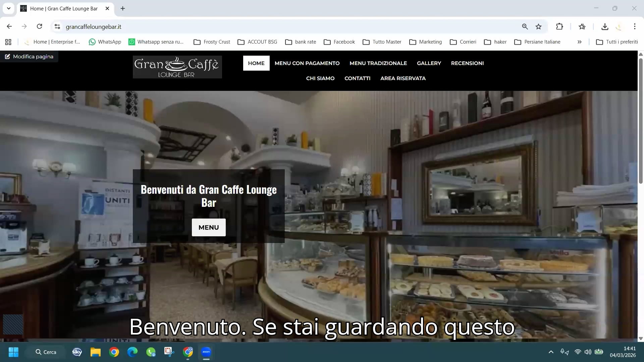Open the downloads icon in the toolbar

click(604, 26)
